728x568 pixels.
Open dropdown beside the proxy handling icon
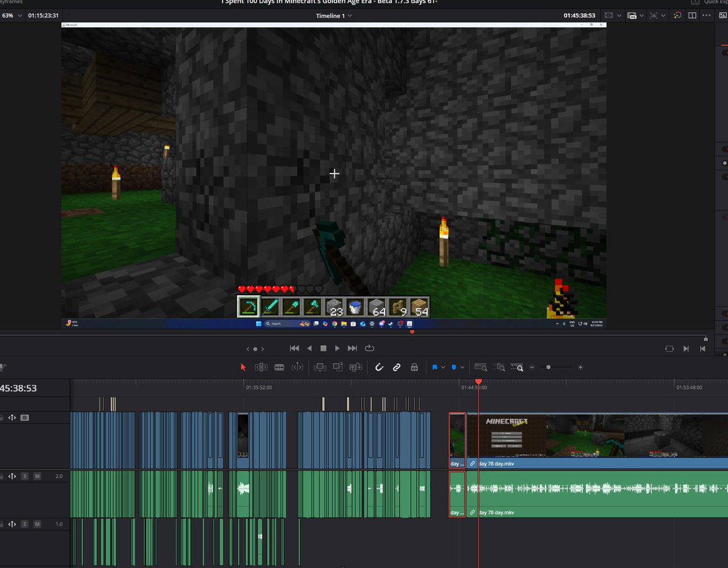pos(642,15)
